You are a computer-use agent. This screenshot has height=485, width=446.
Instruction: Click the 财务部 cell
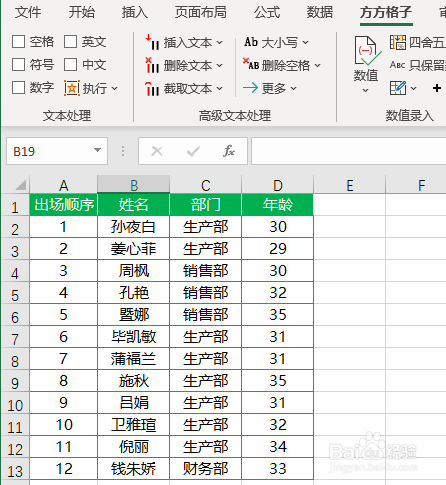click(x=206, y=469)
